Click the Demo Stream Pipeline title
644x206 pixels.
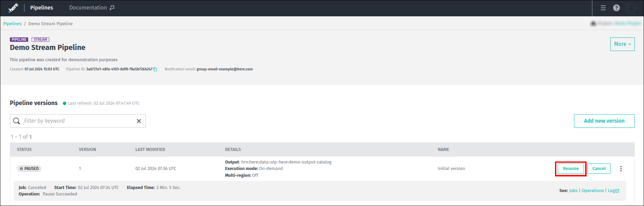48,48
